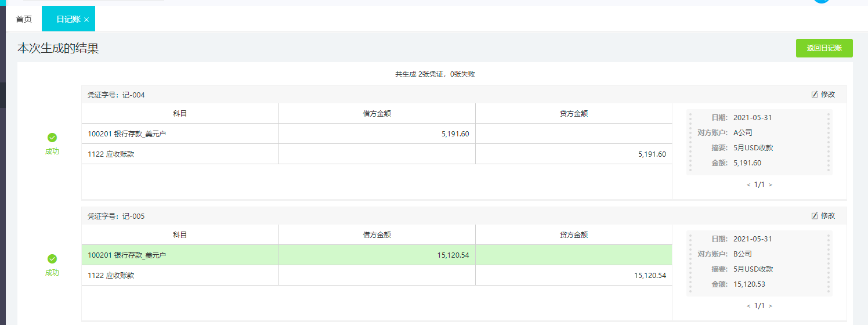Click the green success checkmark beside voucher 记-005
This screenshot has height=325, width=868.
click(52, 259)
